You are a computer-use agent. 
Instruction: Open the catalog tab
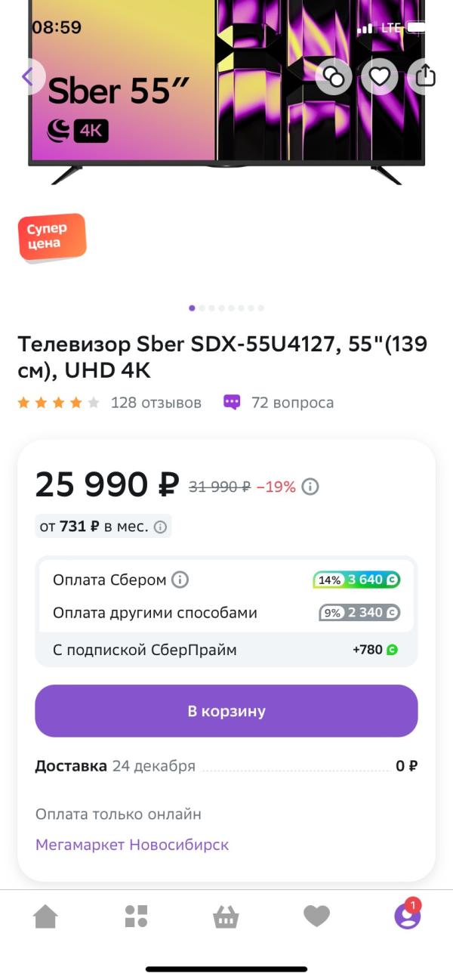[x=136, y=917]
